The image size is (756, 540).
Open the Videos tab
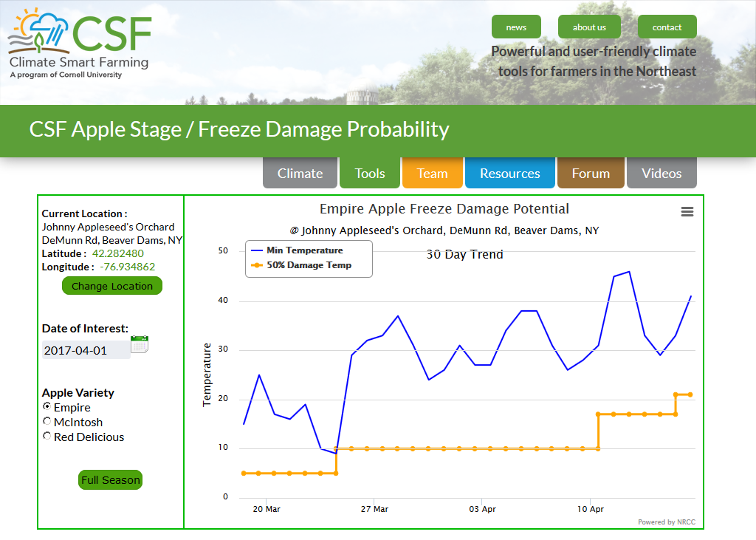[661, 174]
